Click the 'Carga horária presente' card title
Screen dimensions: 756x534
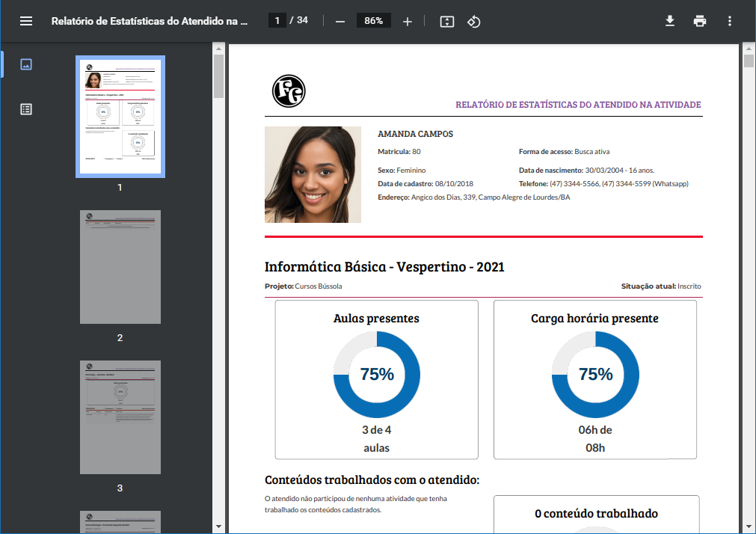click(595, 319)
